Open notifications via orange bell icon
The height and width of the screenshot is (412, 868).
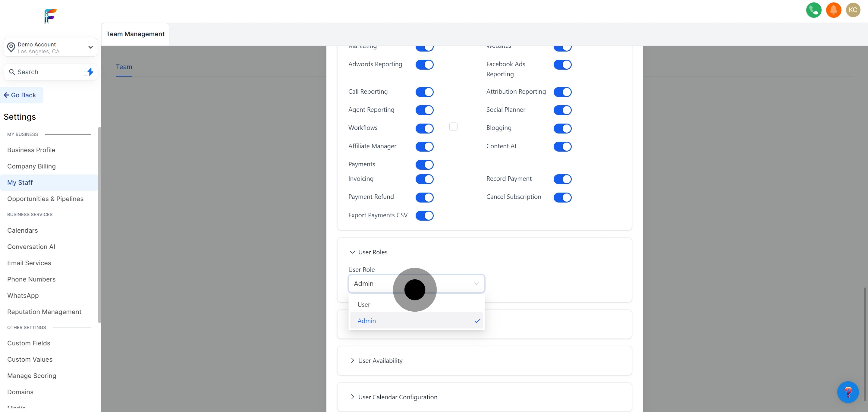pos(833,10)
